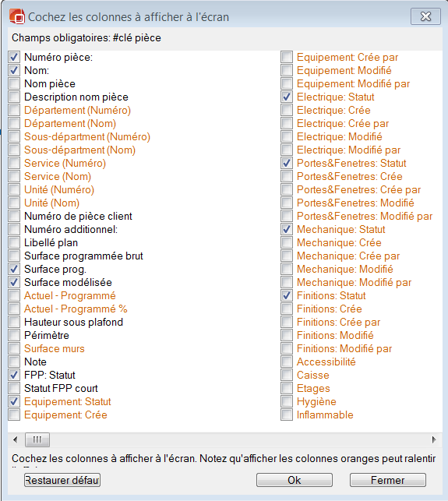Click the Fermer button
Image resolution: width=448 pixels, height=501 pixels.
pyautogui.click(x=388, y=480)
